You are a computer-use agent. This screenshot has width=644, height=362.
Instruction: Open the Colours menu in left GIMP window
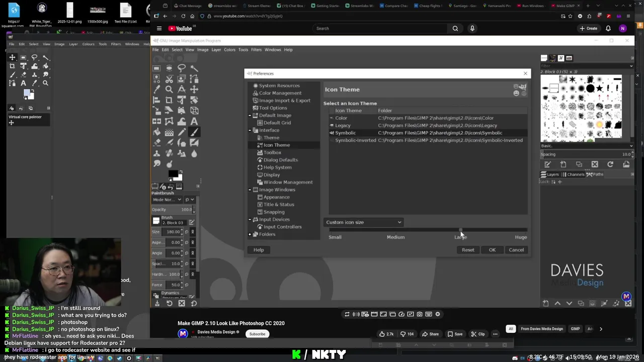[x=88, y=44]
